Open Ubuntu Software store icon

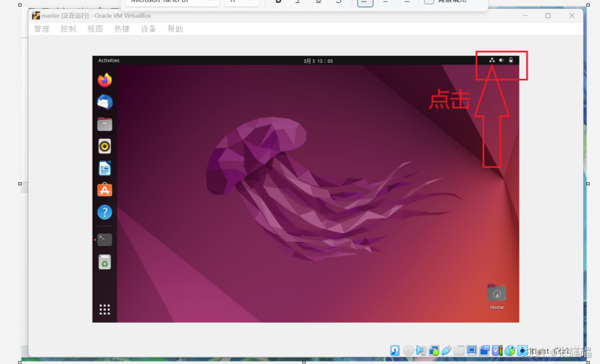point(104,190)
